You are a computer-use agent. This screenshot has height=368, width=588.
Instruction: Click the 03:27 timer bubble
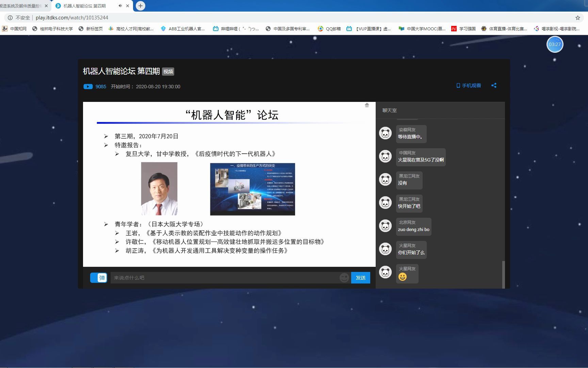555,44
